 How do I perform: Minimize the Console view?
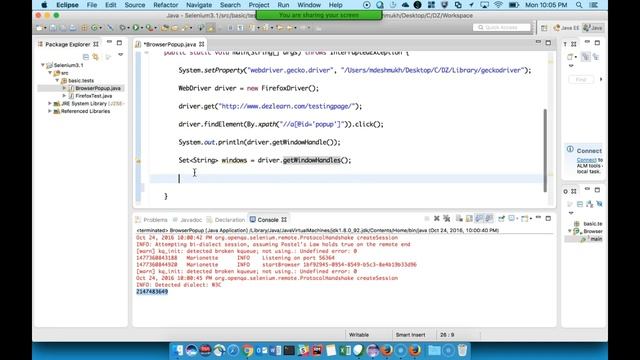click(x=538, y=218)
